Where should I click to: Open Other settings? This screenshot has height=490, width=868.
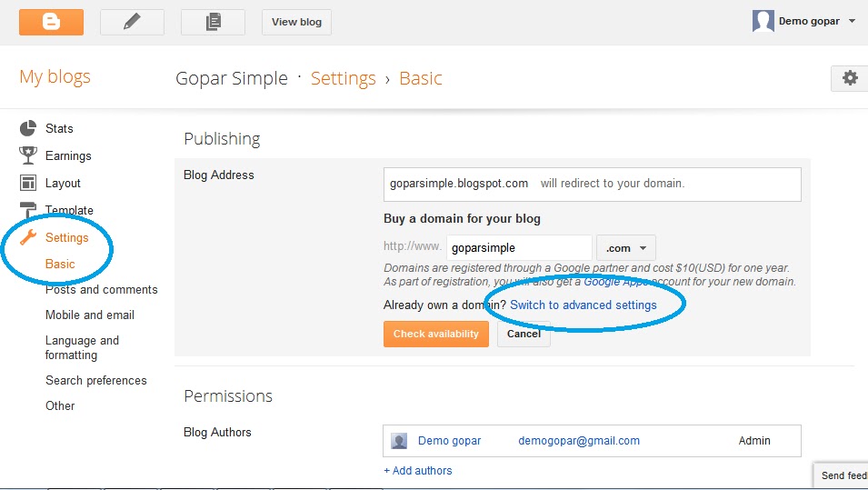pos(60,405)
